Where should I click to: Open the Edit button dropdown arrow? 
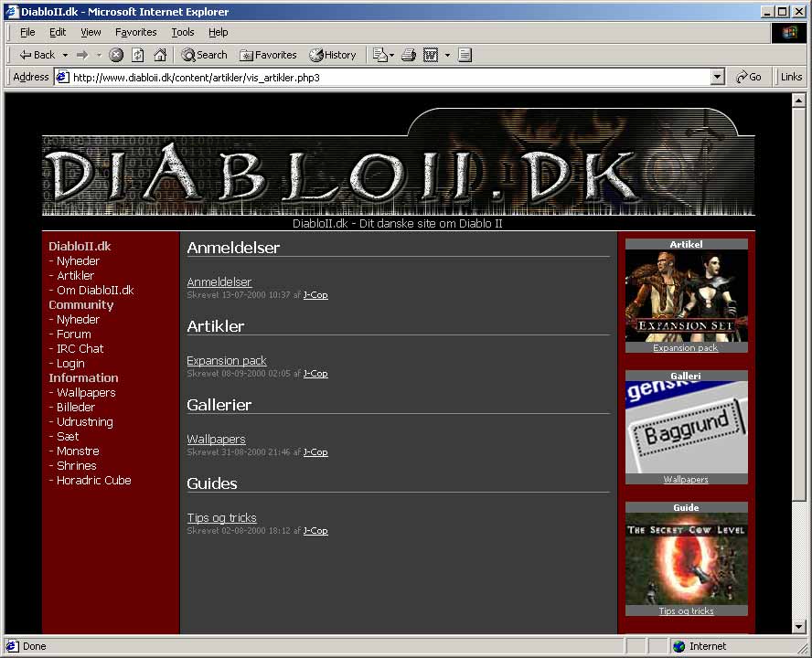click(x=447, y=55)
